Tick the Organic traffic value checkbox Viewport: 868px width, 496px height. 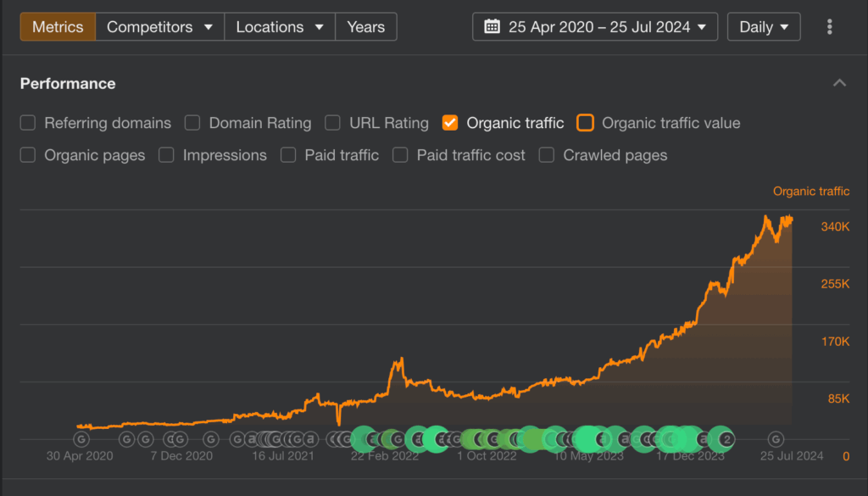(x=585, y=123)
